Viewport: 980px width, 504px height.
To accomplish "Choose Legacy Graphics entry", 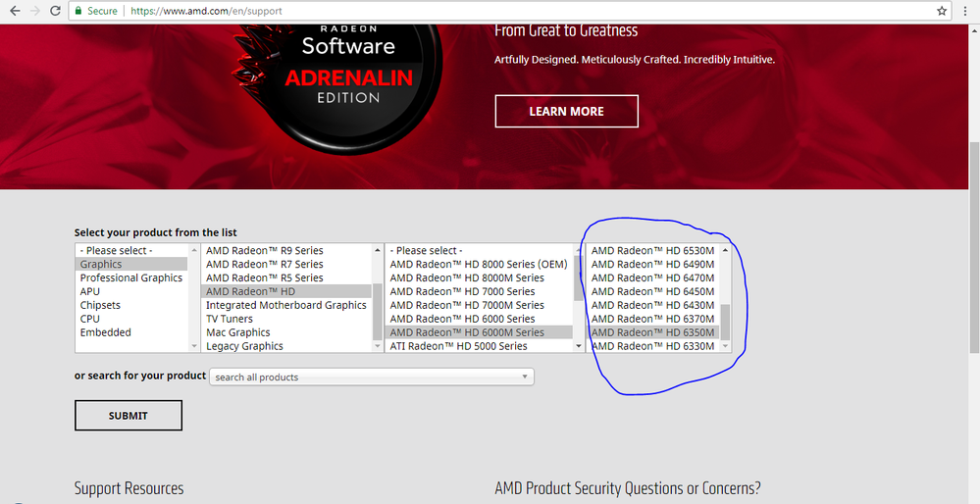I will pyautogui.click(x=286, y=346).
